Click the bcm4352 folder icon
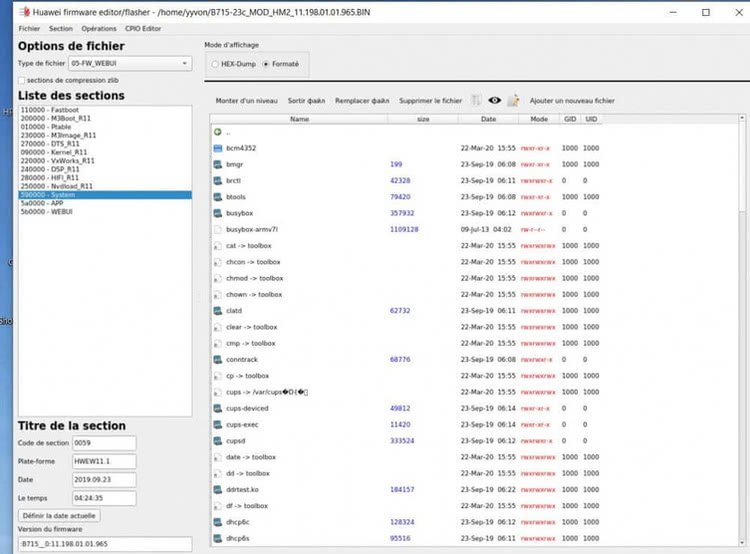 tap(217, 148)
